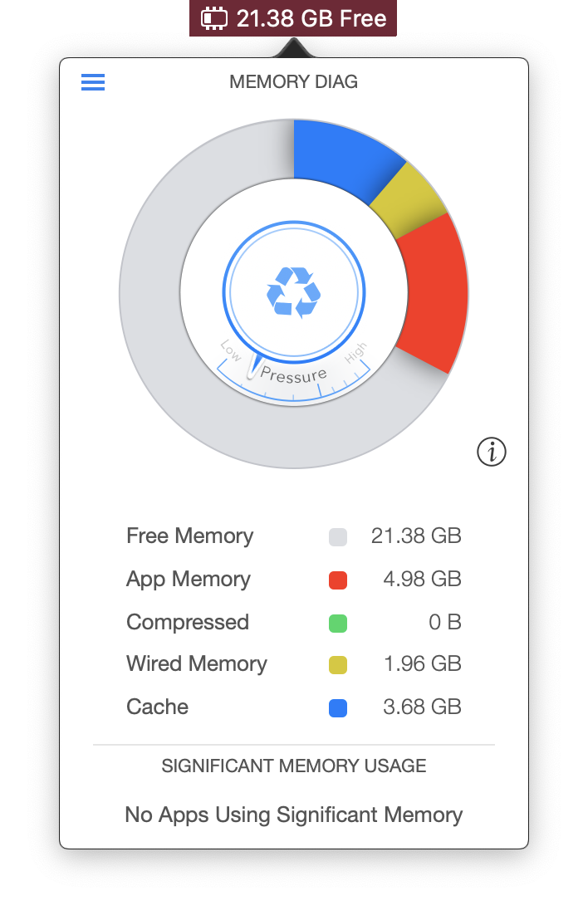Click the Free Memory label
Viewport: 588px width, 915px height.
[190, 536]
